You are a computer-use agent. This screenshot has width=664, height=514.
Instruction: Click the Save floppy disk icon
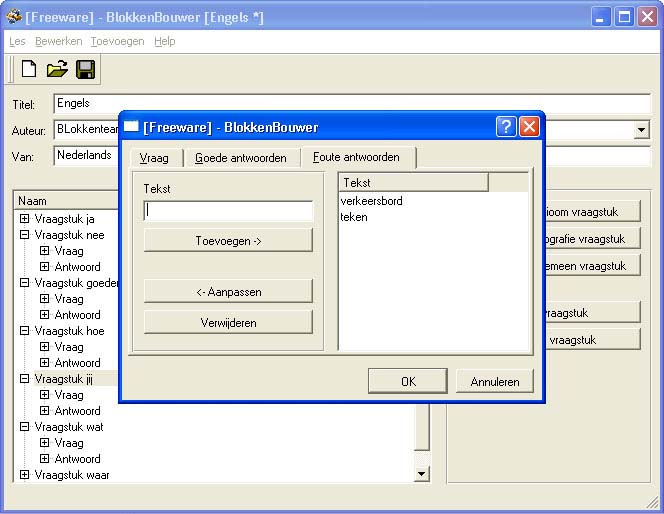pos(85,69)
